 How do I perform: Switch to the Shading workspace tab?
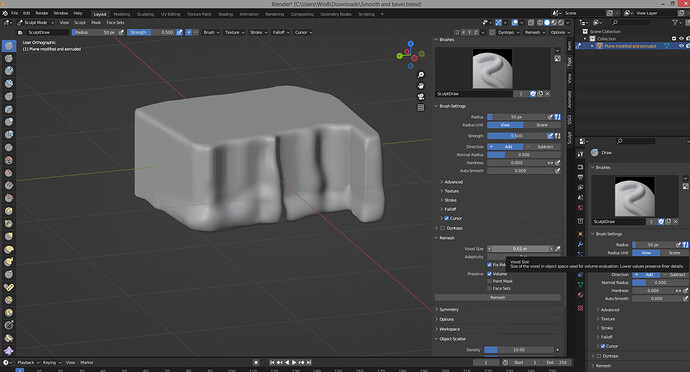[225, 14]
